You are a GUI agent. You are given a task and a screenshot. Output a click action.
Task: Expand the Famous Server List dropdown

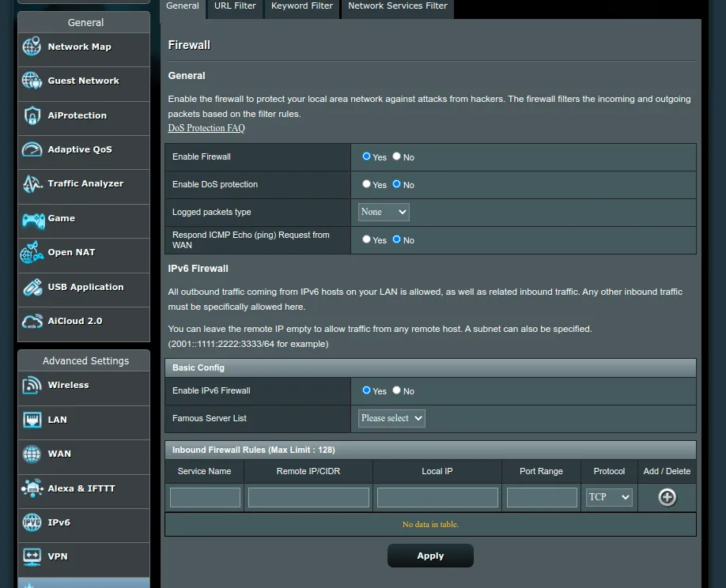(x=391, y=418)
